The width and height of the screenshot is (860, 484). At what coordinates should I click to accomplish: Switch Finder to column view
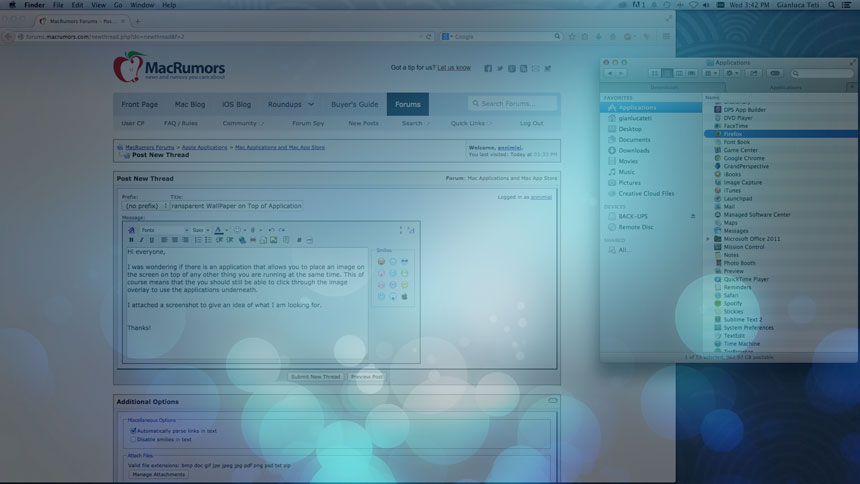679,73
